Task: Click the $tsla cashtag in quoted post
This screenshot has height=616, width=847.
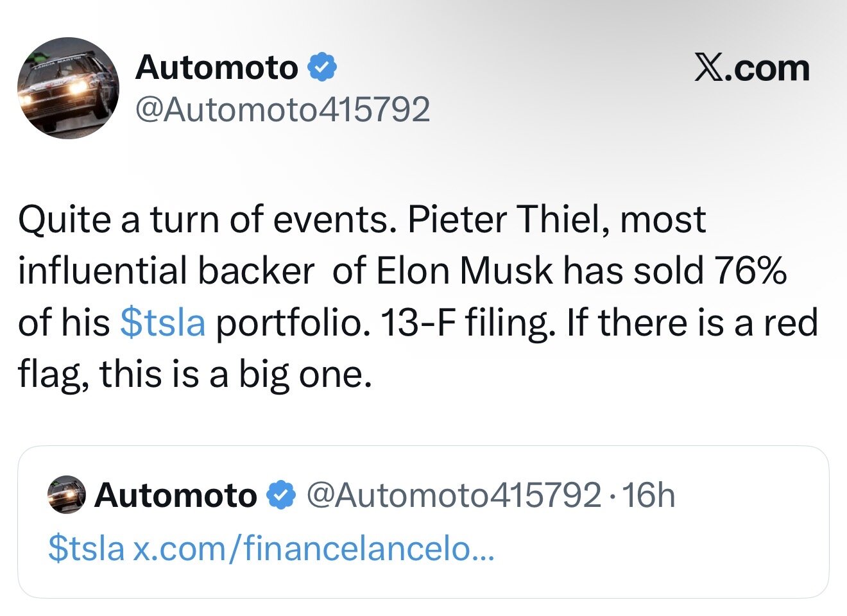Action: [x=86, y=548]
